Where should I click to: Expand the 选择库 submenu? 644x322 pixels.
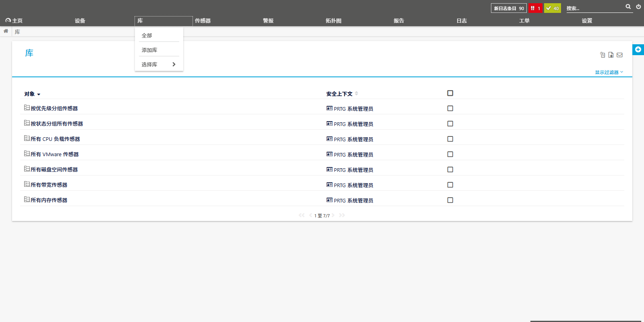pos(159,64)
